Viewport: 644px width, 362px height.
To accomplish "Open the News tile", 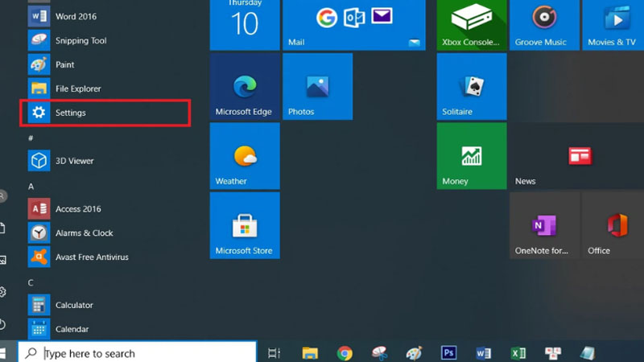I will click(576, 156).
